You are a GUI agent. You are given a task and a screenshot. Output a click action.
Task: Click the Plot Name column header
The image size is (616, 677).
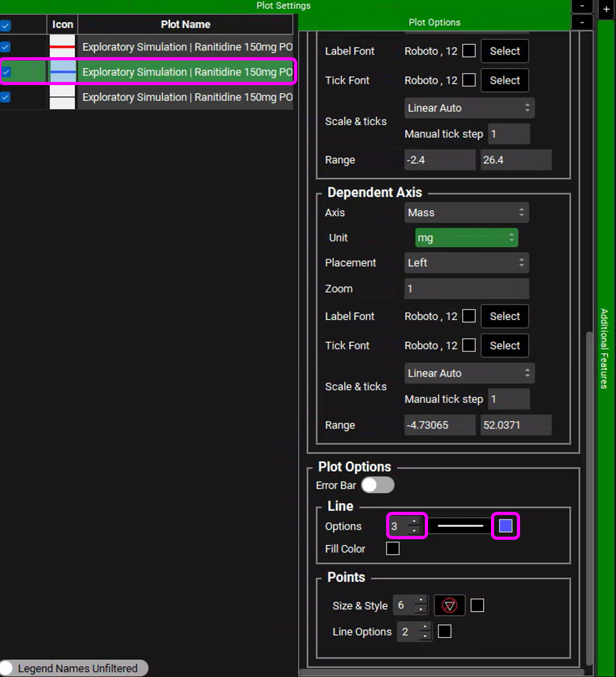coord(185,25)
